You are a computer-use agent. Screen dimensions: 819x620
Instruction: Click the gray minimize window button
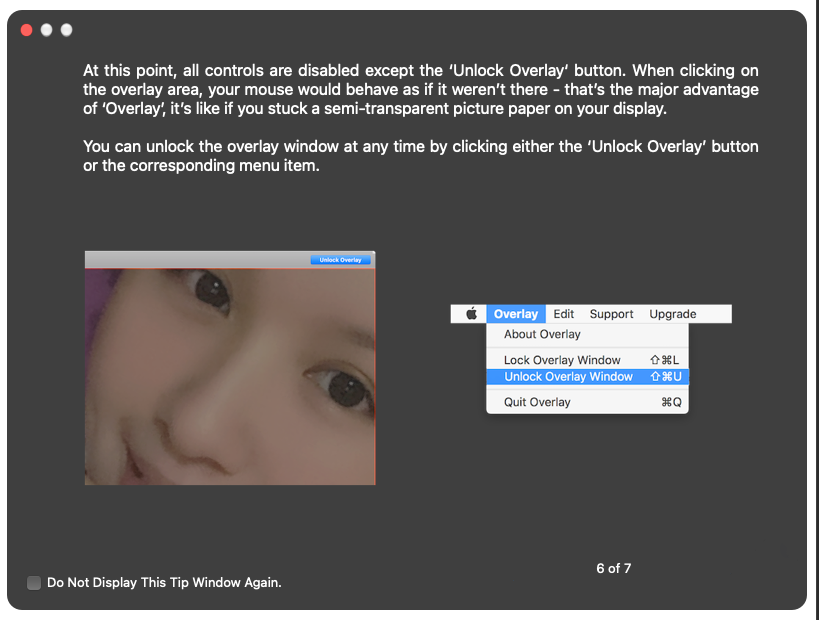point(46,30)
